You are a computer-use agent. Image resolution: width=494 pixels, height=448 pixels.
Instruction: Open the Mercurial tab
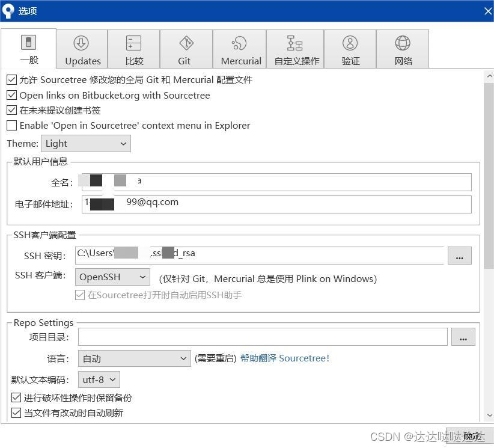(x=240, y=49)
